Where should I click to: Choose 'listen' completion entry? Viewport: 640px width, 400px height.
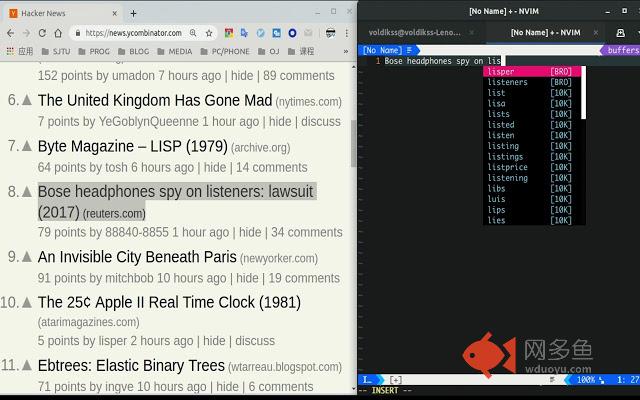tap(532, 135)
